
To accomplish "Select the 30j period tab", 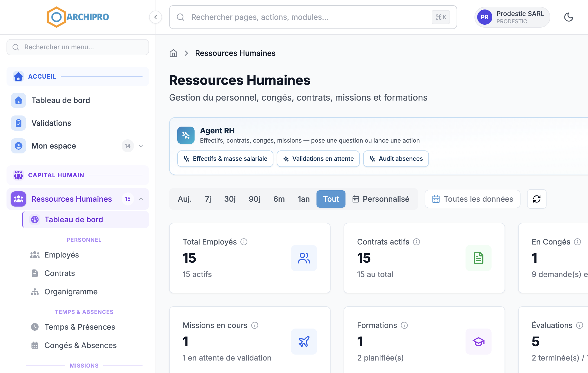I will point(230,199).
